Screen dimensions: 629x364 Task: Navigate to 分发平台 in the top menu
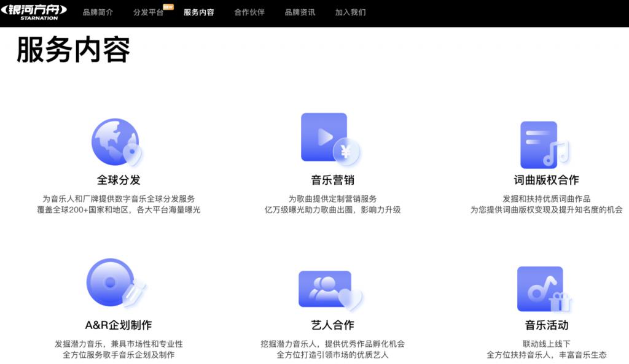[x=148, y=11]
